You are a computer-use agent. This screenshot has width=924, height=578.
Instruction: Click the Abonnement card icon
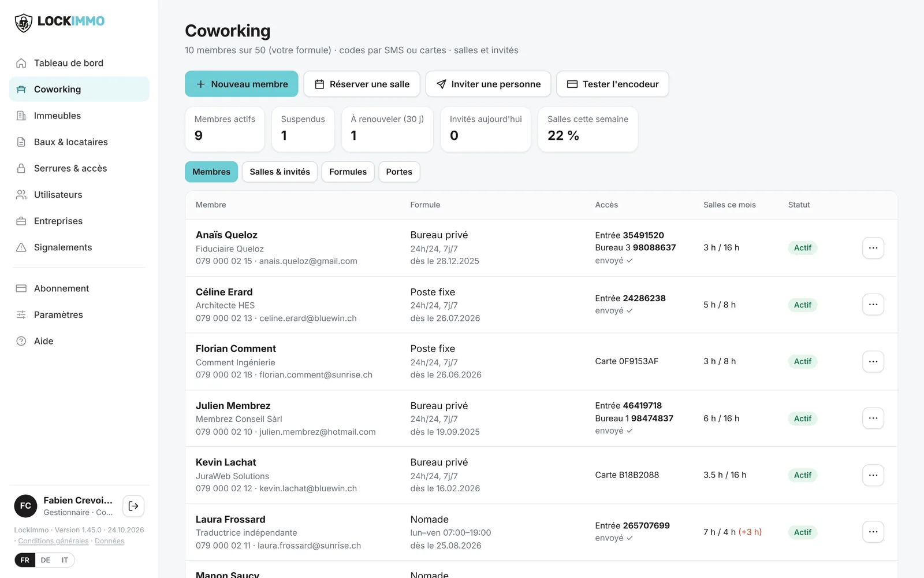(21, 288)
